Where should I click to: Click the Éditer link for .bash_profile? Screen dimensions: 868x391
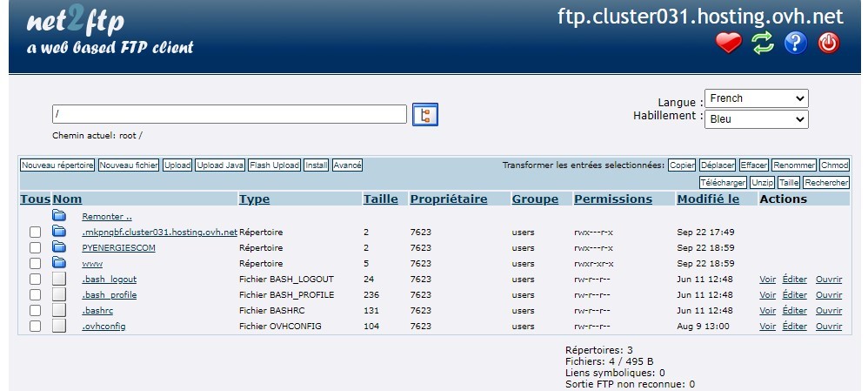pos(794,295)
